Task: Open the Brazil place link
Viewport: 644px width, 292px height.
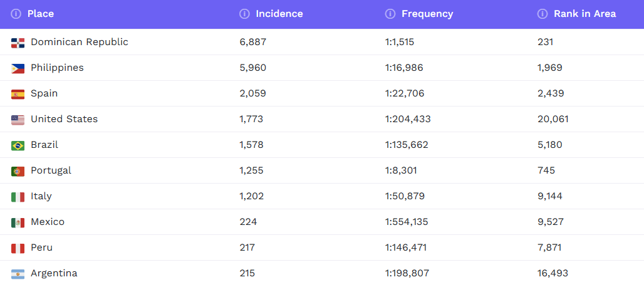Action: (44, 145)
